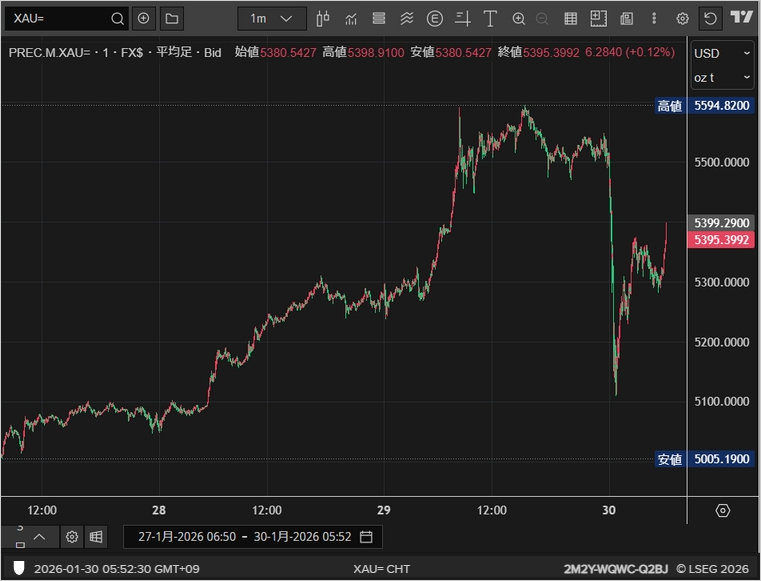The height and width of the screenshot is (581, 761).
Task: Click the layout template icon with plus
Action: point(598,18)
